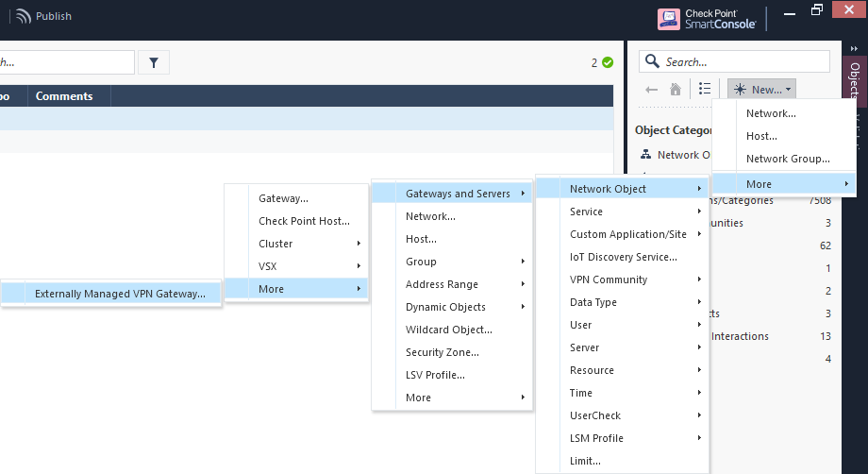Click the Comments column header
The height and width of the screenshot is (474, 868).
pos(64,96)
